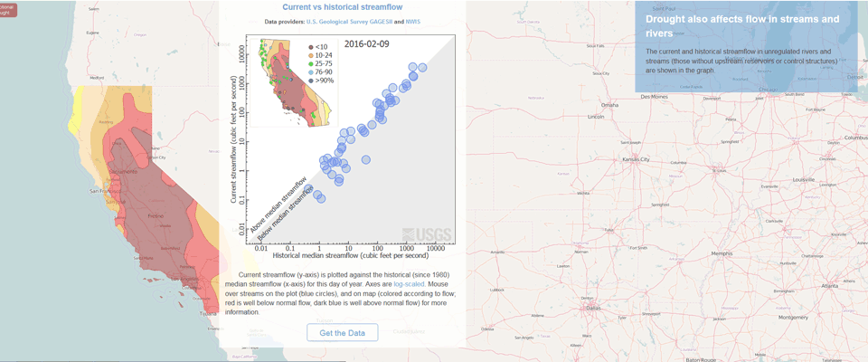Click the Current vs historical streamflow title

pos(343,7)
